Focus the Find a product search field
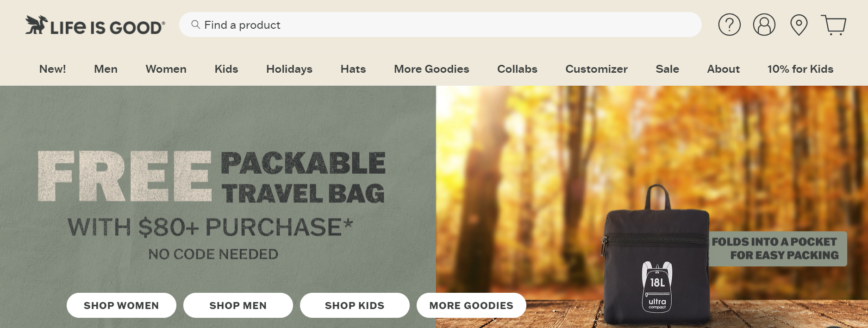Viewport: 868px width, 328px height. click(x=440, y=25)
